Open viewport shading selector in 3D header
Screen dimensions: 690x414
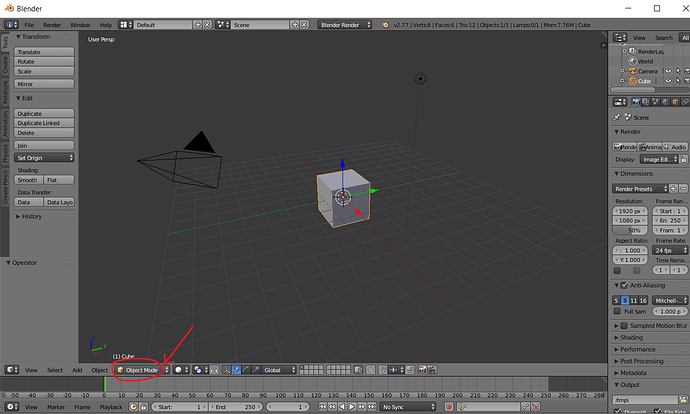[181, 370]
